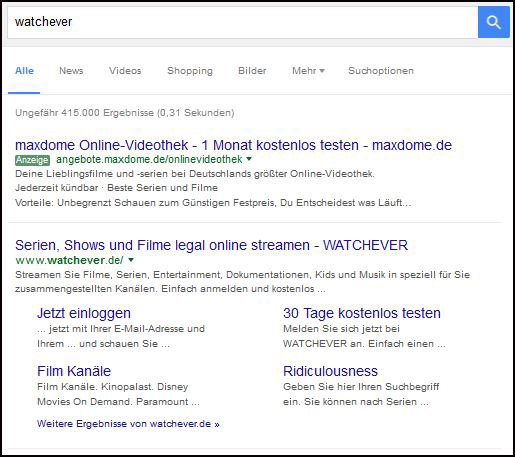Open the Film Kanäle sitelink
The image size is (515, 457).
coord(74,371)
